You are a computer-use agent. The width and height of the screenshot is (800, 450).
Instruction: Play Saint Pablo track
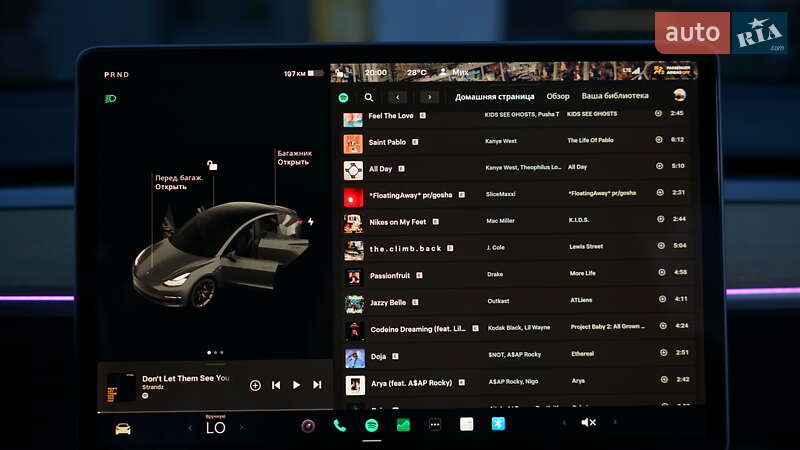514,142
